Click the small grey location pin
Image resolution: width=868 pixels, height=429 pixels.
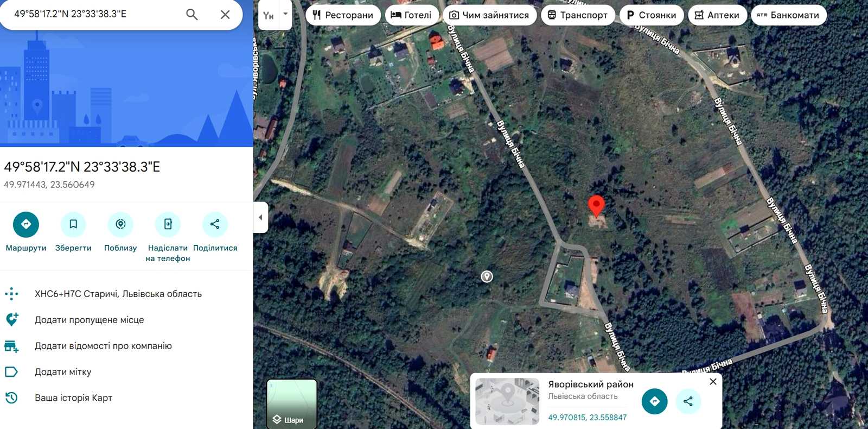click(x=487, y=276)
